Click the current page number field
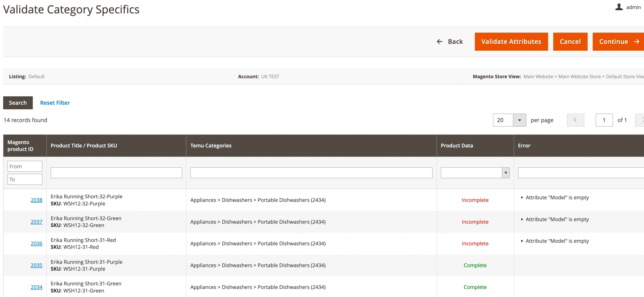Image resolution: width=644 pixels, height=297 pixels. (x=604, y=120)
